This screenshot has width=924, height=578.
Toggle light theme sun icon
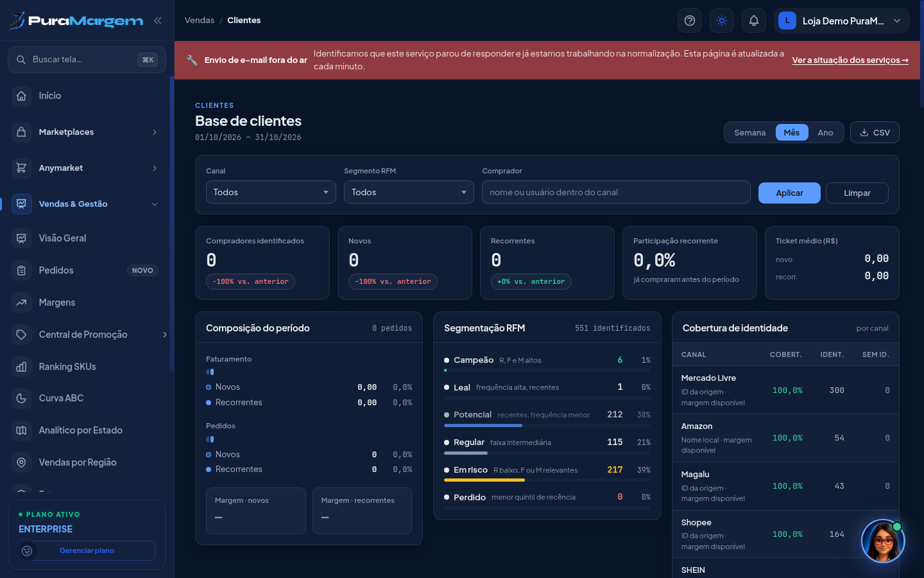click(722, 21)
